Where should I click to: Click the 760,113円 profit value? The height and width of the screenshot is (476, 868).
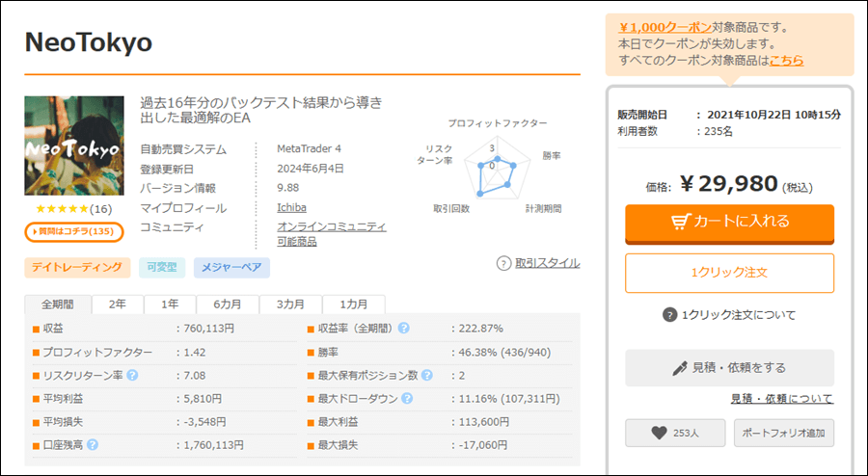[x=208, y=329]
